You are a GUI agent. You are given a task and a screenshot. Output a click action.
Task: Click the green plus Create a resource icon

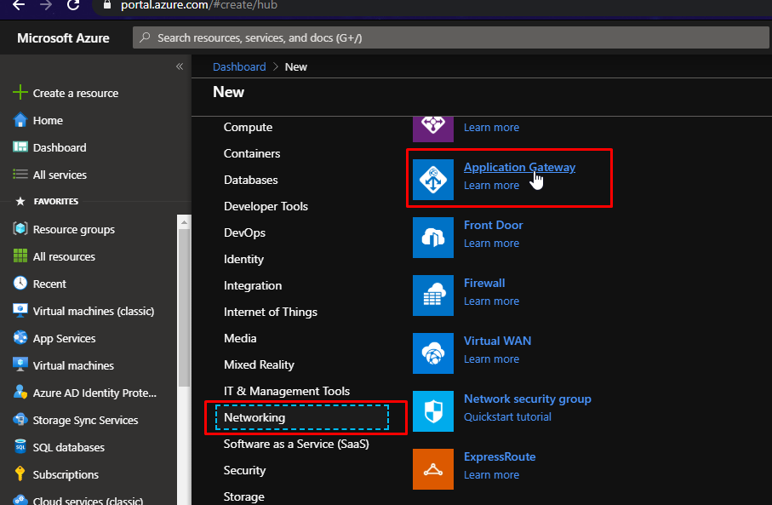pos(20,92)
